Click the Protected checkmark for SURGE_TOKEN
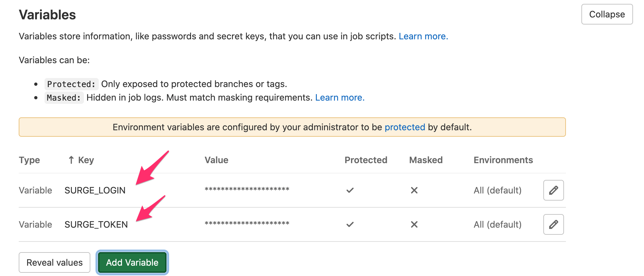The image size is (644, 276). click(x=350, y=224)
